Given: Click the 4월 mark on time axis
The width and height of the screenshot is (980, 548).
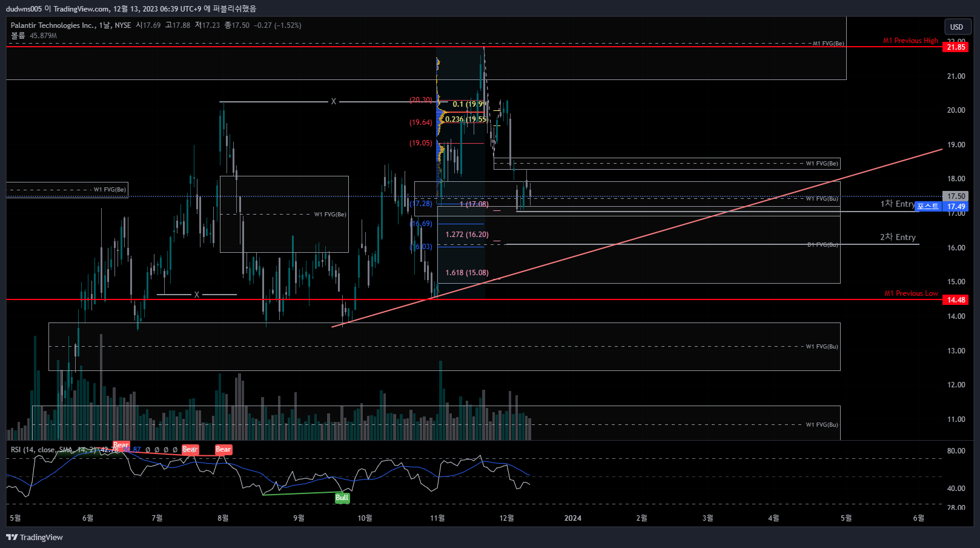Looking at the screenshot, I should point(773,518).
